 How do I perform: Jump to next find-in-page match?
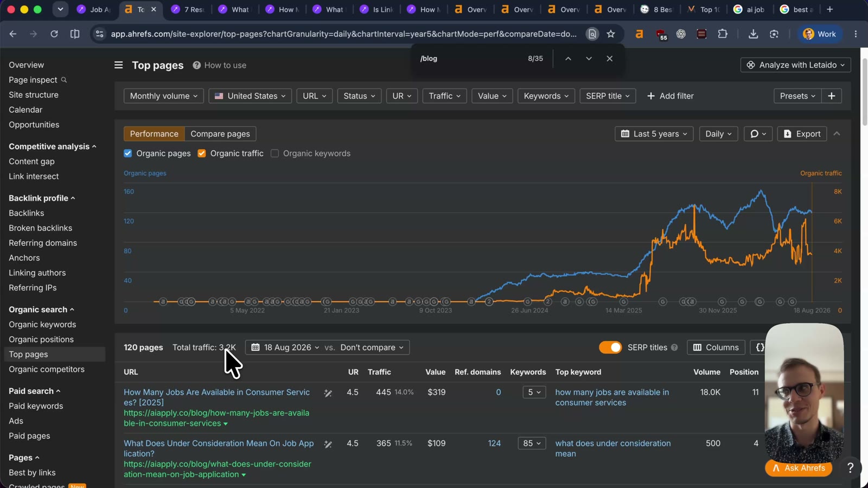tap(589, 59)
